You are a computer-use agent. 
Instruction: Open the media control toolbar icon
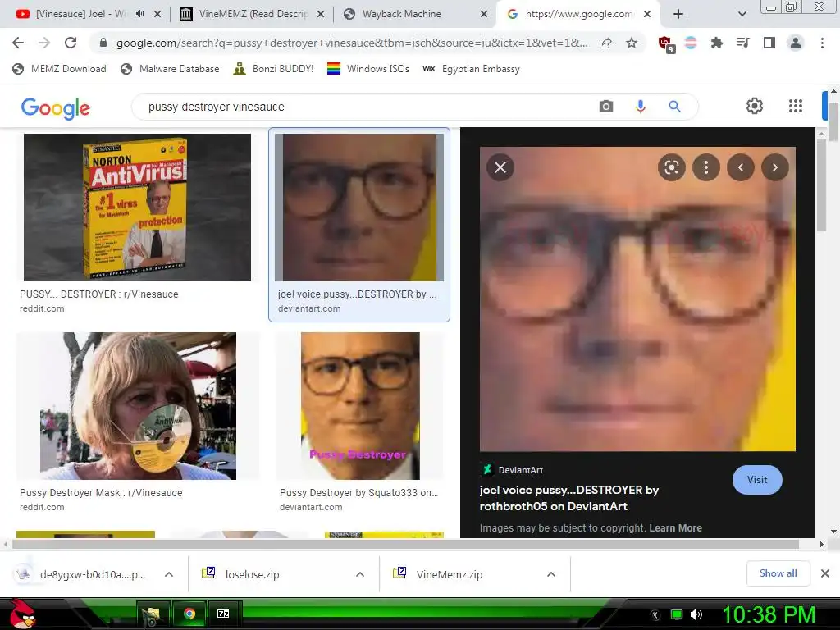(x=742, y=43)
